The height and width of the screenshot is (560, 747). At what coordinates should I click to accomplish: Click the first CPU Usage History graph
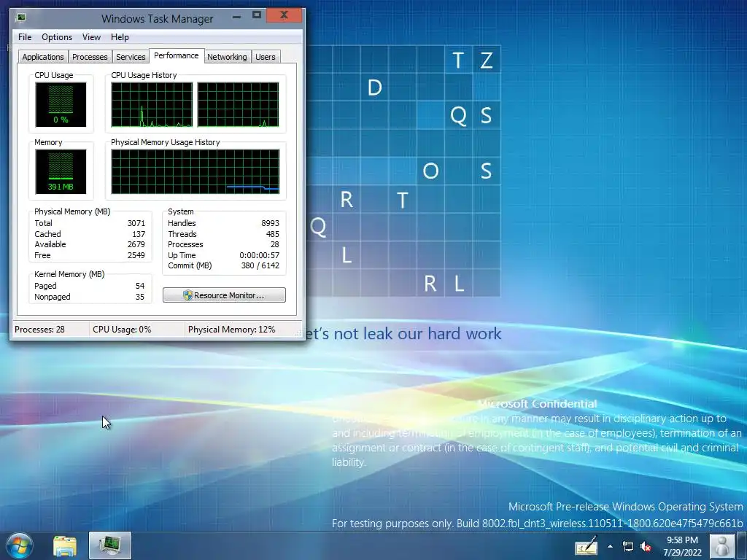coord(152,104)
